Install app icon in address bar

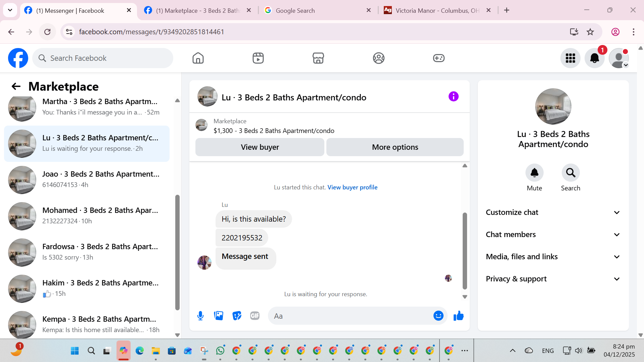click(574, 32)
